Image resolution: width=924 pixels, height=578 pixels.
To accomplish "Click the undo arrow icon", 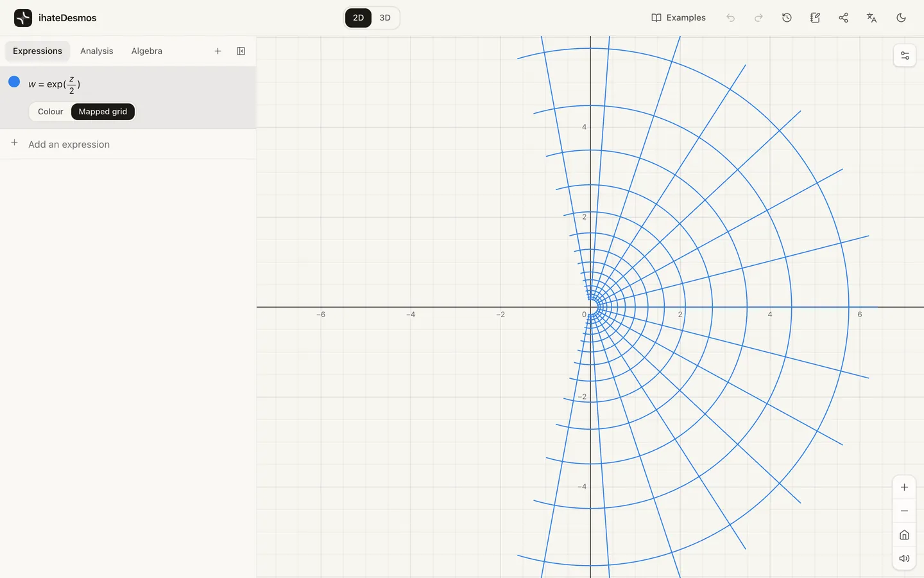I will click(x=730, y=18).
